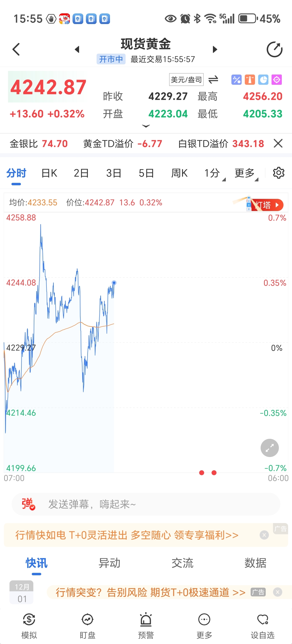Tap the back arrow icon
This screenshot has height=644, width=292.
(16, 49)
